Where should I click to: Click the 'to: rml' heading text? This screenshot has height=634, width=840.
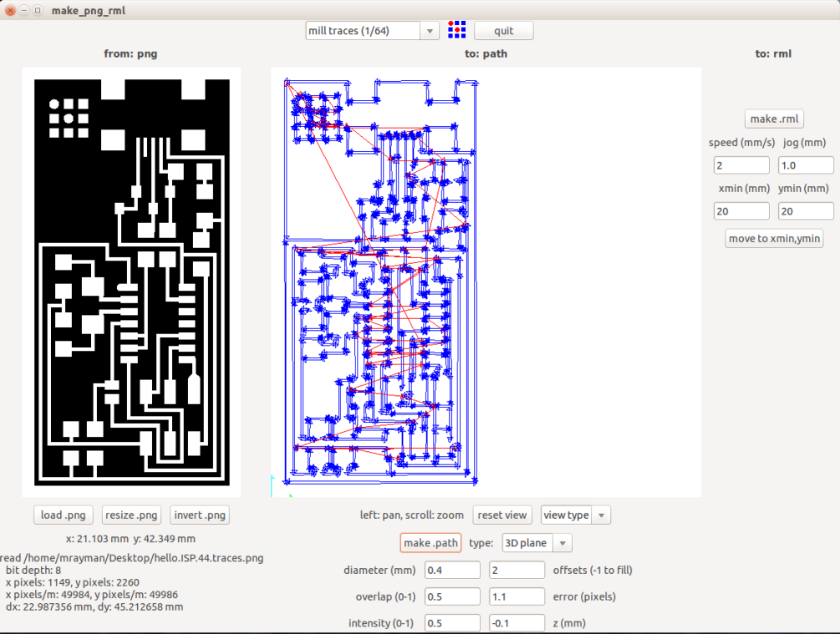pyautogui.click(x=773, y=53)
